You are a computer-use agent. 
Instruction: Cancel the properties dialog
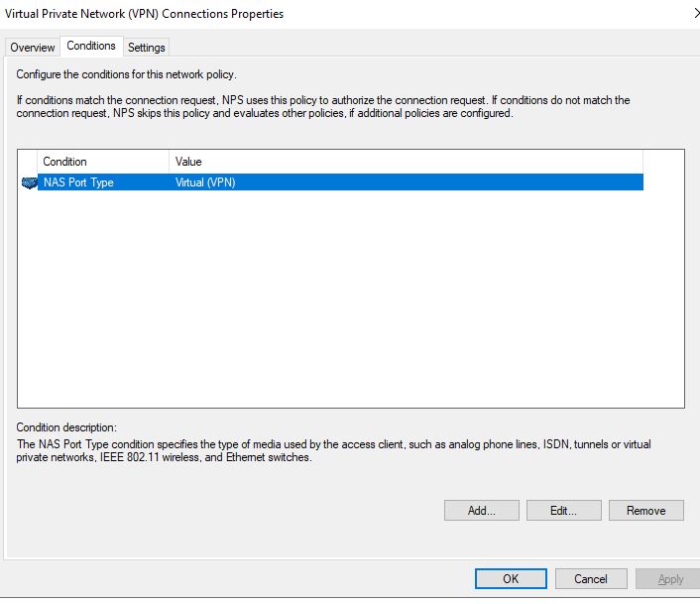coord(591,579)
